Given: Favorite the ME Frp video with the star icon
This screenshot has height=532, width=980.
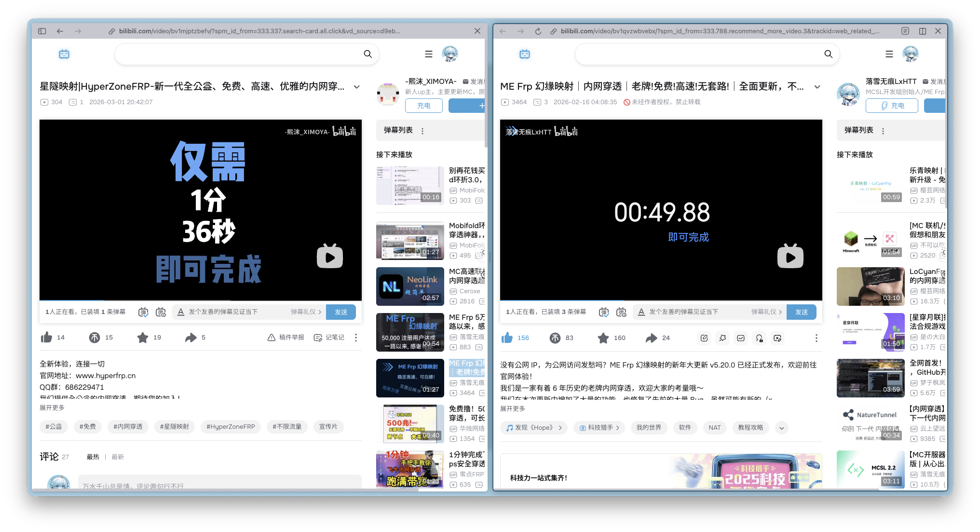Looking at the screenshot, I should click(603, 338).
